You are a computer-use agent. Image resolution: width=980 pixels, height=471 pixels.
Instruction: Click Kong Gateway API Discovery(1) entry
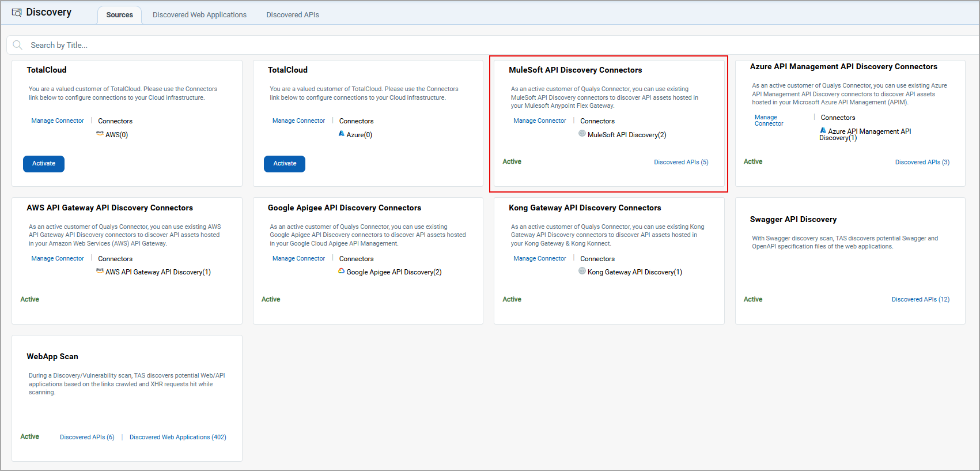pyautogui.click(x=635, y=272)
